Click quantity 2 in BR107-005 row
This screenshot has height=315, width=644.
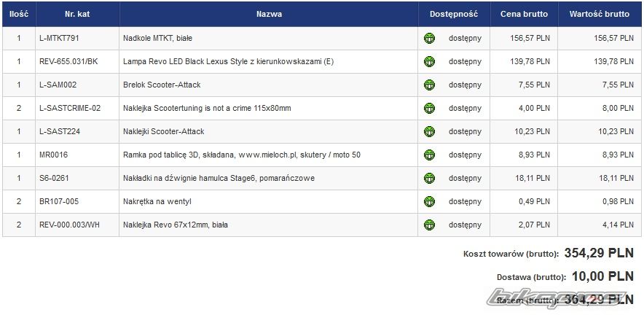pos(19,201)
